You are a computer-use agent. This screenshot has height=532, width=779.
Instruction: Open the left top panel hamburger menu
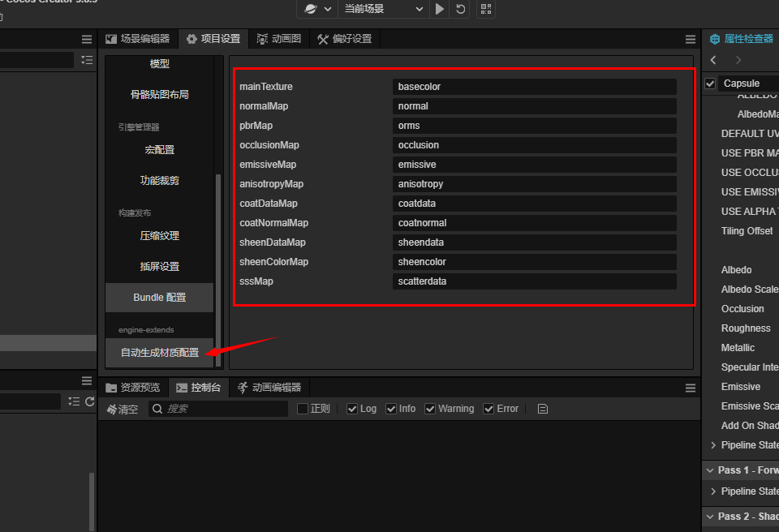coord(87,39)
